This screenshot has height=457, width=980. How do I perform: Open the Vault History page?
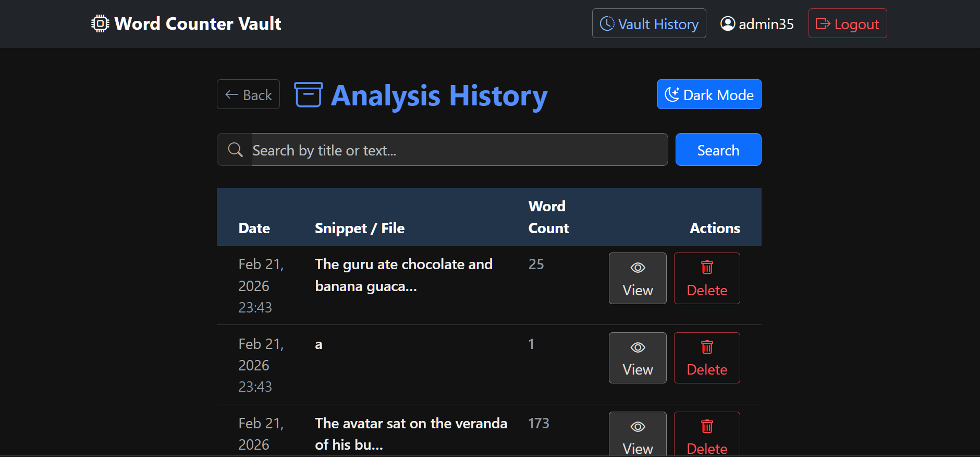coord(649,23)
